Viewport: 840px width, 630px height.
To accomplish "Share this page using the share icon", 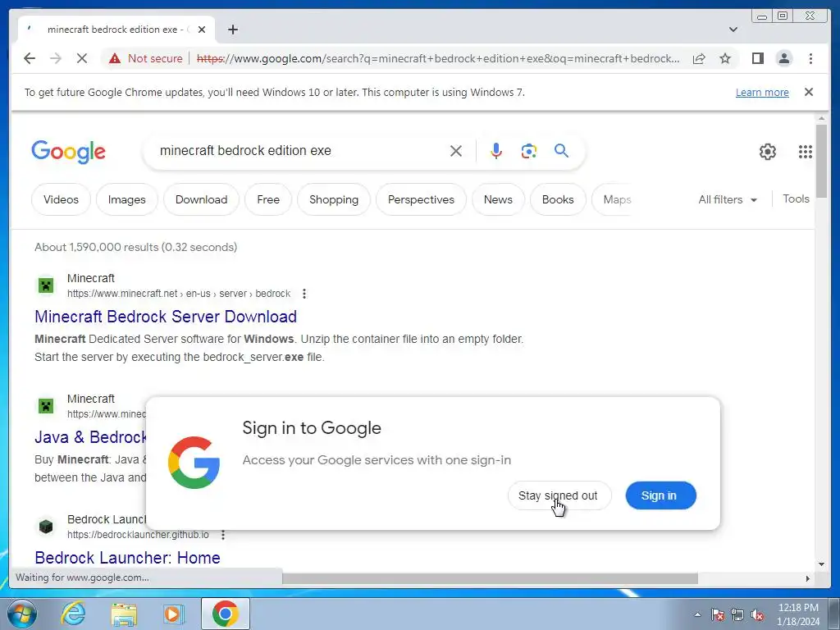I will coord(699,58).
